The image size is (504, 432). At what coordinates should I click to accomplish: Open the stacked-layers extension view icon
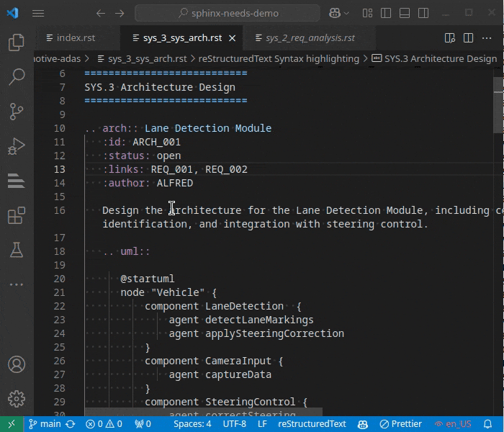click(x=17, y=181)
